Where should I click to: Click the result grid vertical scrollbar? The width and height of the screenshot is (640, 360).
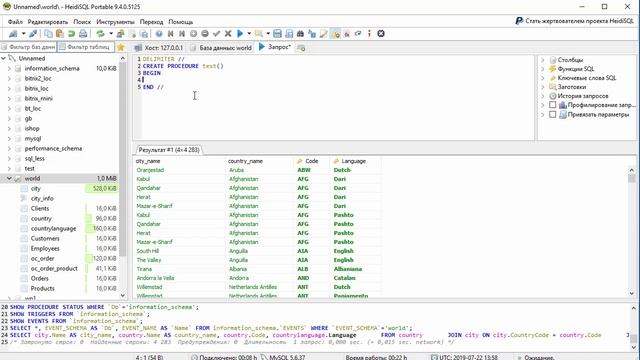point(631,231)
